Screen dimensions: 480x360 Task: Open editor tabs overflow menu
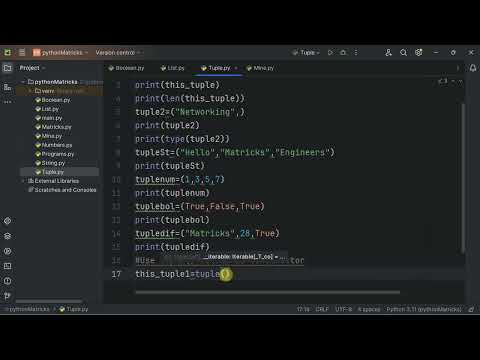click(458, 68)
